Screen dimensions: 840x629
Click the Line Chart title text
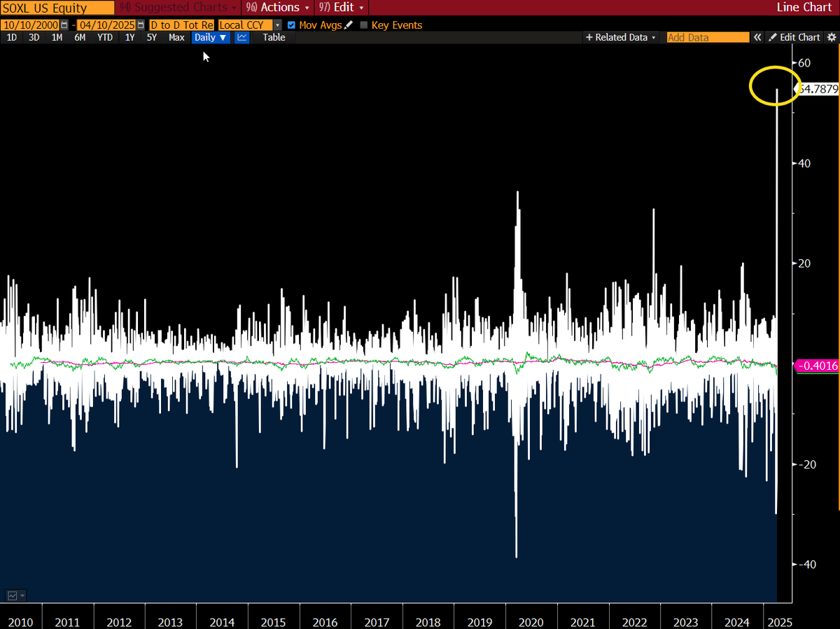click(x=806, y=8)
